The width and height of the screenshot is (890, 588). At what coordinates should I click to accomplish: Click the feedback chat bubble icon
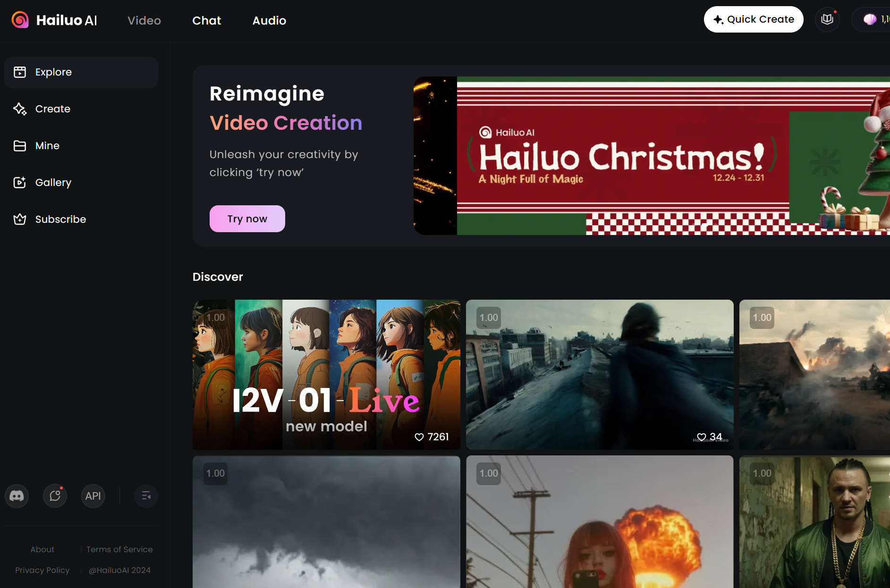click(55, 496)
